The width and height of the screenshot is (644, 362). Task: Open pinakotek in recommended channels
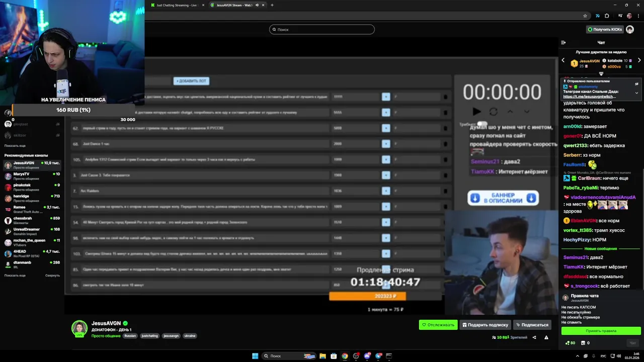click(32, 187)
